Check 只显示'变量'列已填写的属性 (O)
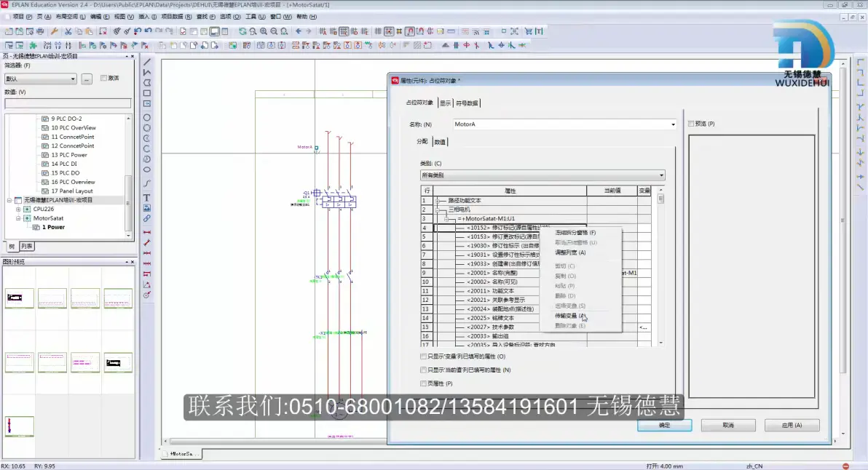This screenshot has height=470, width=868. (x=424, y=357)
